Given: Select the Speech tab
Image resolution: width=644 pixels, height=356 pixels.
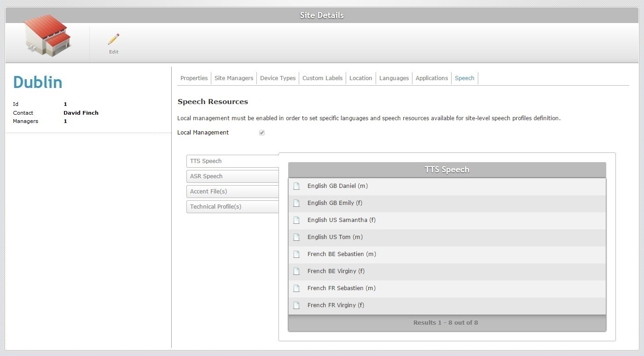Looking at the screenshot, I should click(x=464, y=78).
